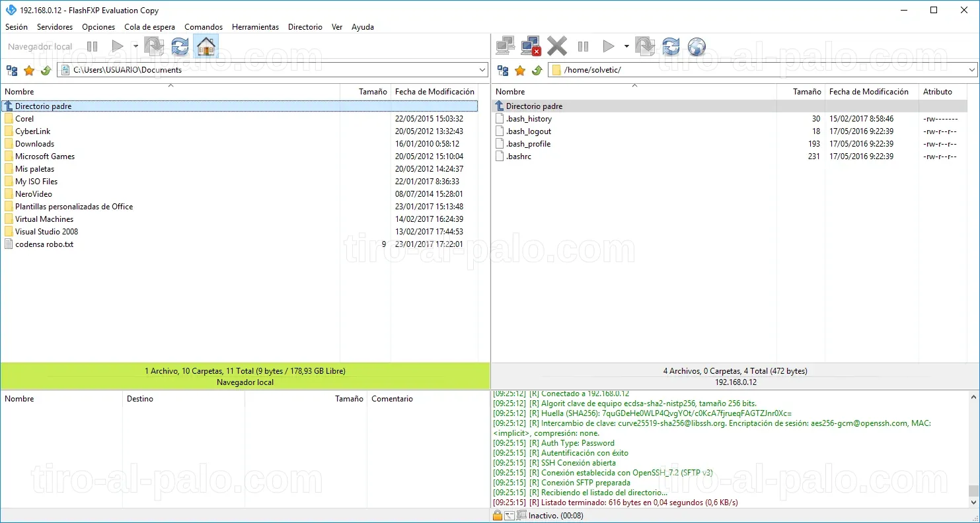980x523 pixels.
Task: Expand the remote path /home/solvetic/ dropdown
Action: (972, 70)
